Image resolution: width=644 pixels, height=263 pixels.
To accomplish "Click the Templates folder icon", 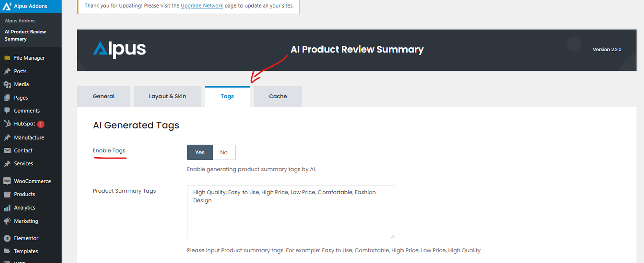I will [7, 251].
